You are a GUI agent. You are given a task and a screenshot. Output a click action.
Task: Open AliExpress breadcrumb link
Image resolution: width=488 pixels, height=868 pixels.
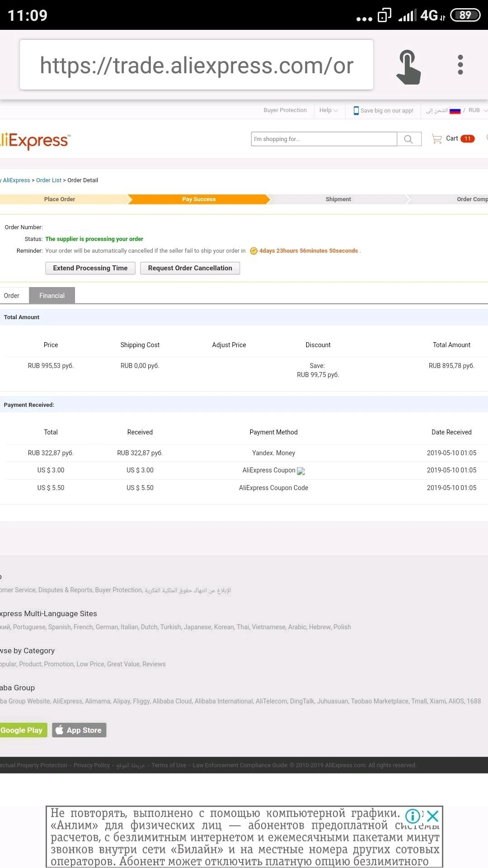click(x=16, y=180)
